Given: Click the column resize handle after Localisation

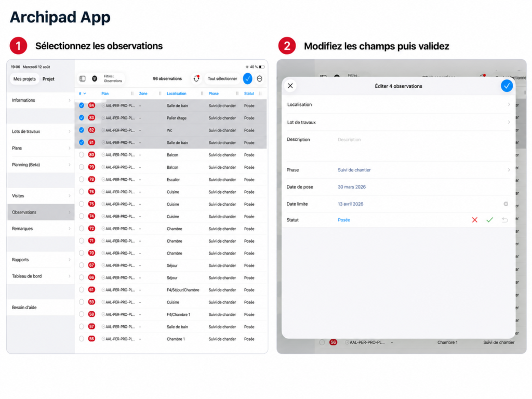Looking at the screenshot, I should coord(202,94).
